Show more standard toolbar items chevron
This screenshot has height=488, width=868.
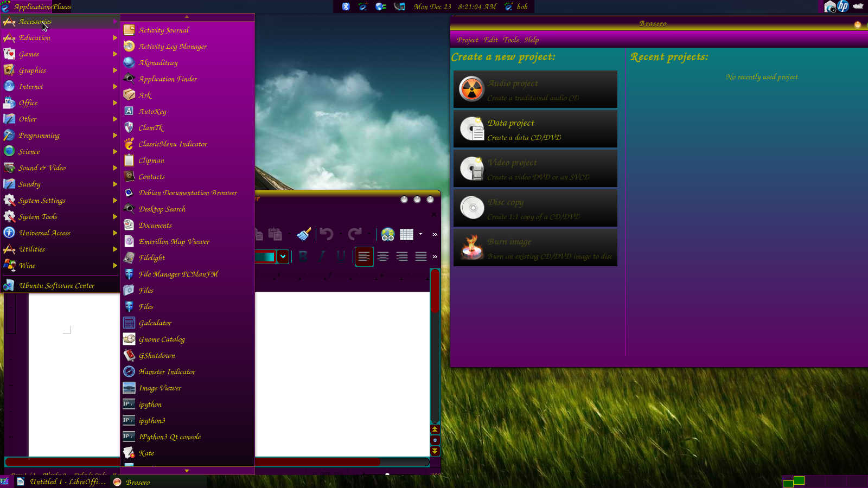(x=435, y=234)
